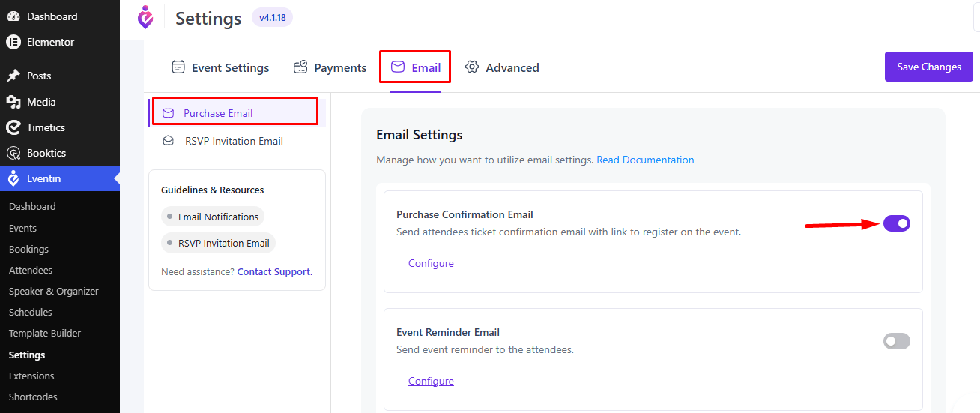
Task: Switch to the Payments tab
Action: (330, 67)
